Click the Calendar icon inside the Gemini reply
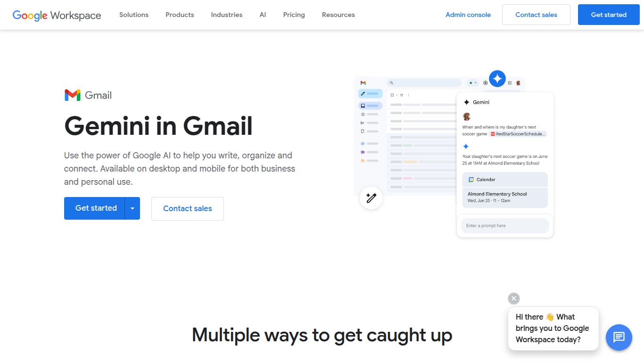 click(472, 179)
